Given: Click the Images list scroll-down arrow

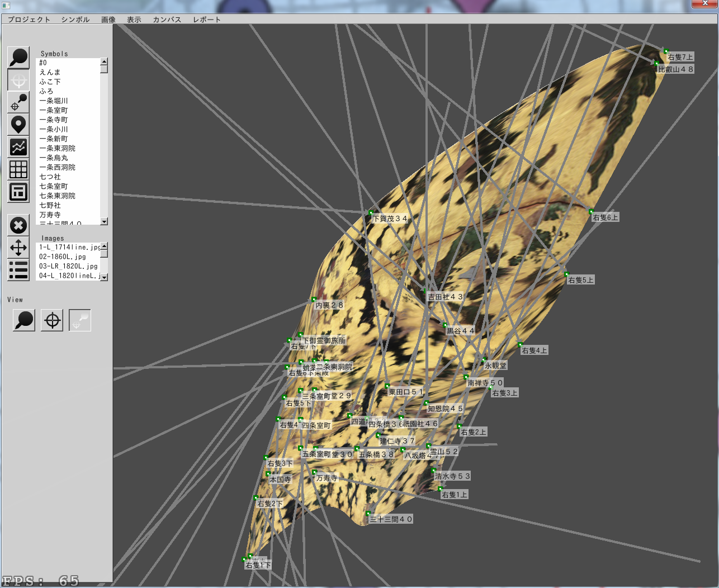Looking at the screenshot, I should [x=104, y=277].
